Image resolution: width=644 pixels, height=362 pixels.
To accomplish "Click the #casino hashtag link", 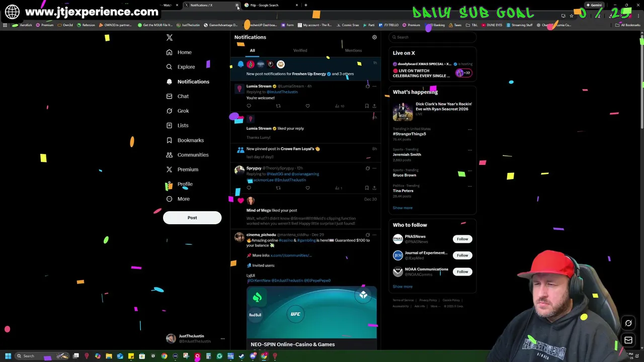I will [286, 240].
